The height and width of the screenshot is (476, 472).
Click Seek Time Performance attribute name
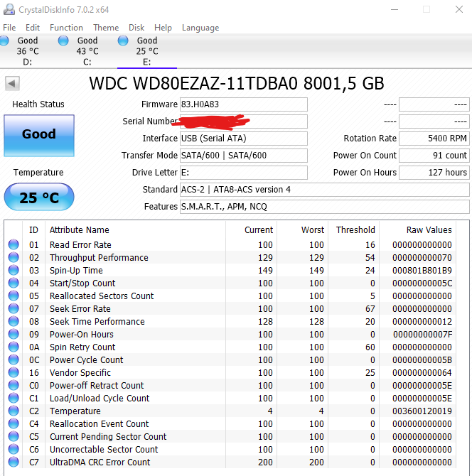pyautogui.click(x=97, y=321)
